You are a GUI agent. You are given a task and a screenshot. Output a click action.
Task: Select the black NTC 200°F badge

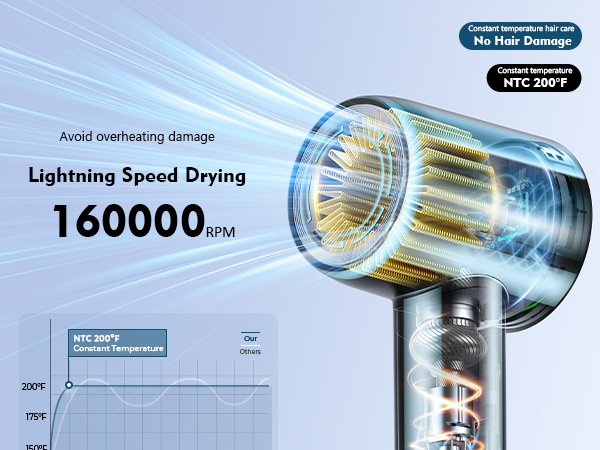pos(533,78)
